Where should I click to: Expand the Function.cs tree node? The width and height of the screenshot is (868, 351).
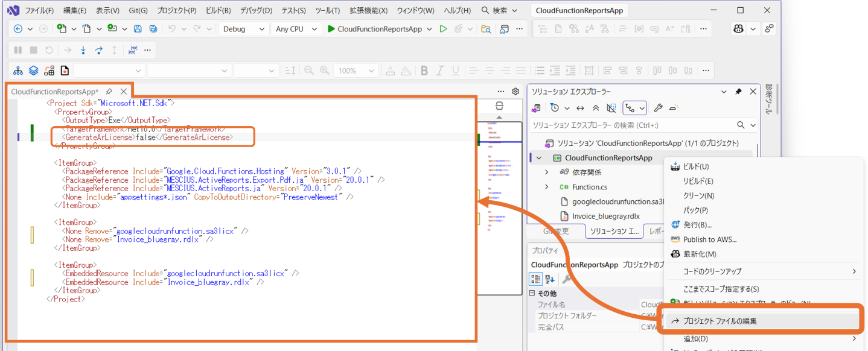point(547,187)
